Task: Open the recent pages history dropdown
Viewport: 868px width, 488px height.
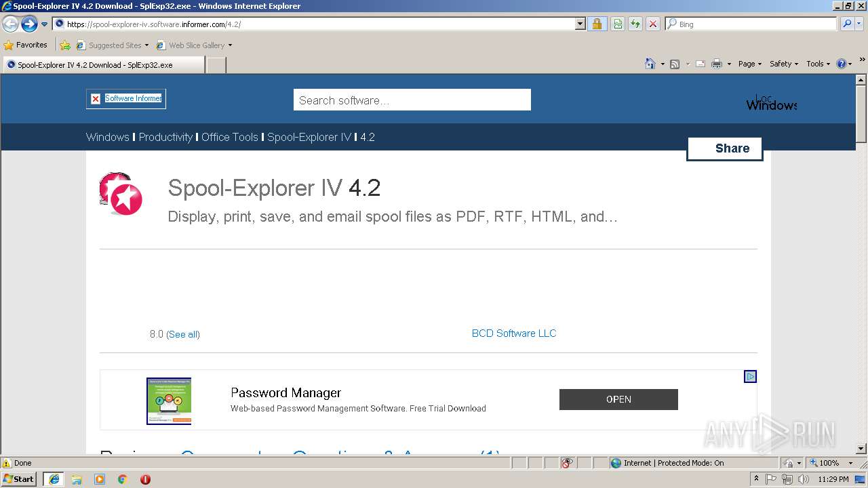Action: (x=45, y=24)
